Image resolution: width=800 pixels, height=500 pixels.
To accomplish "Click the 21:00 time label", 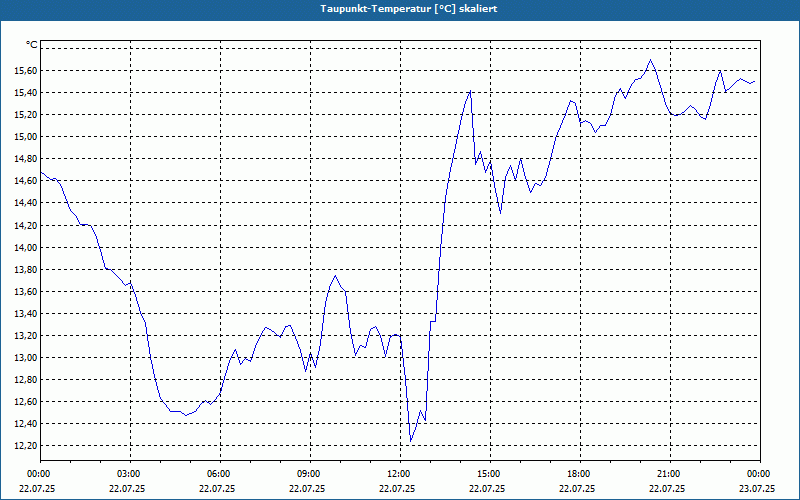I will click(667, 474).
